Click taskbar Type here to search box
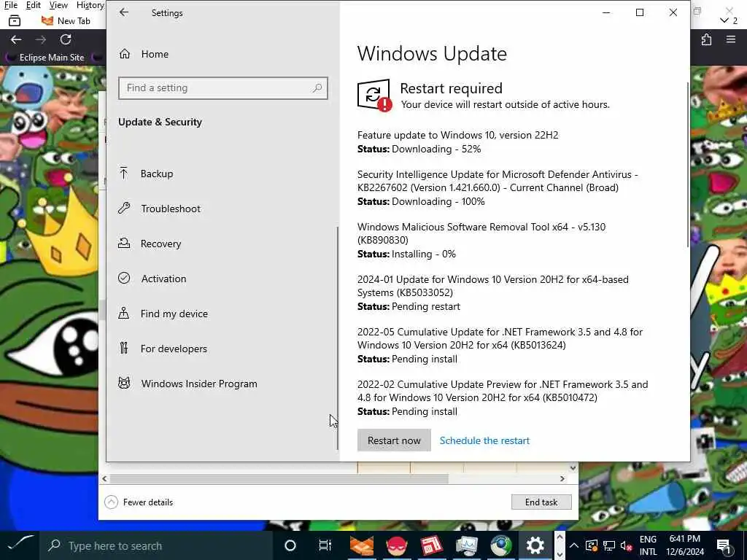Viewport: 747px width, 560px height. pos(156,545)
